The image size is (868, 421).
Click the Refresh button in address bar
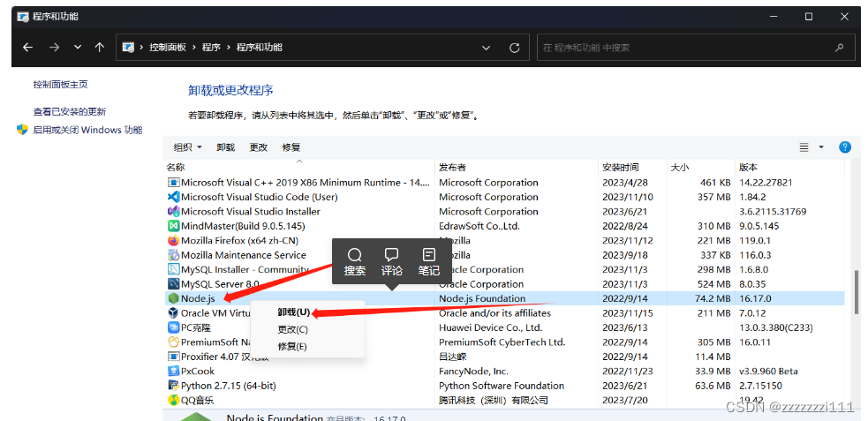point(514,48)
